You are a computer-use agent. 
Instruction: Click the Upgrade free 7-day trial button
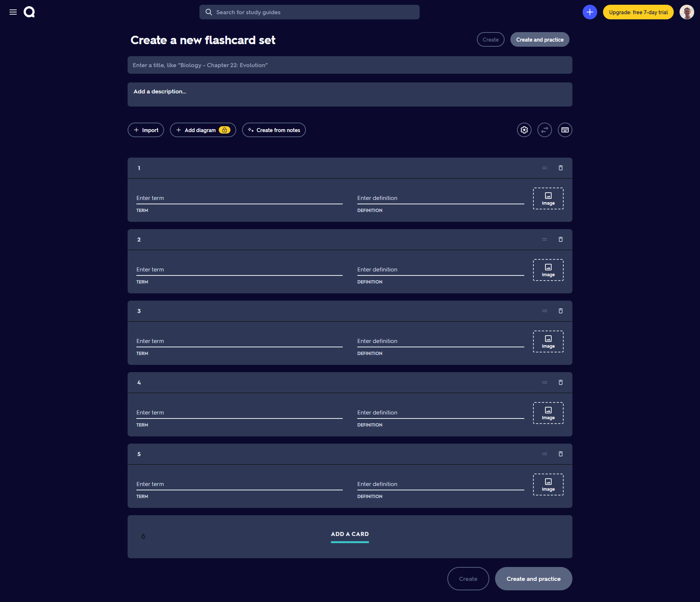638,12
